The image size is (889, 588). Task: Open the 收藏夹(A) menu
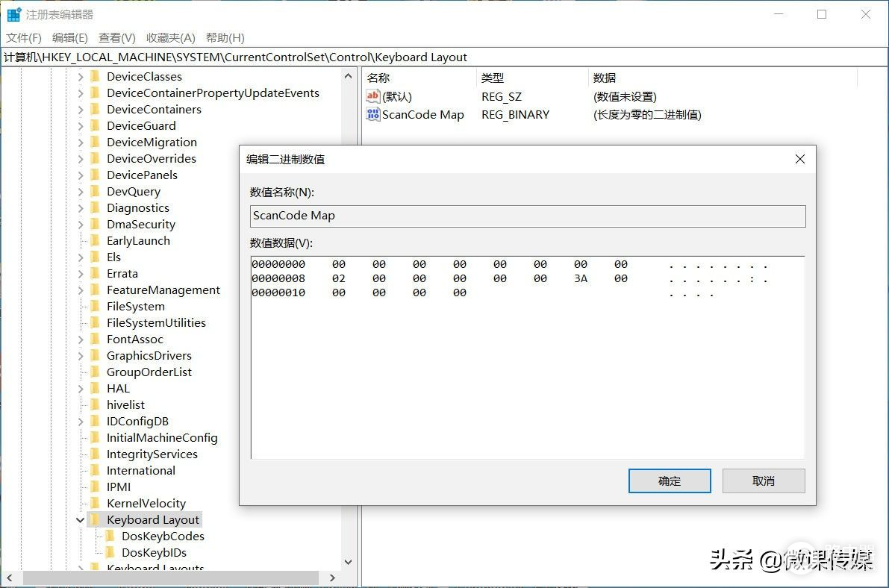tap(170, 37)
